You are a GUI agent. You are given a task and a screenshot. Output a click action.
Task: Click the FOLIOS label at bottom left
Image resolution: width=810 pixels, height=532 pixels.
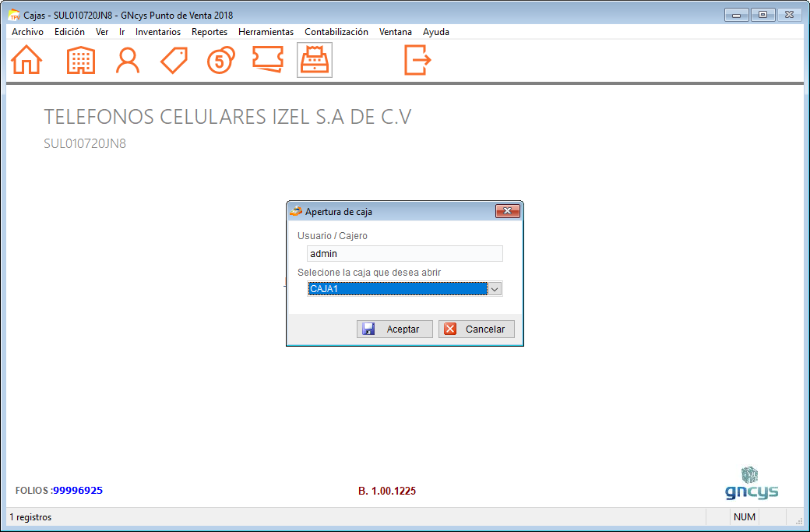click(x=33, y=490)
